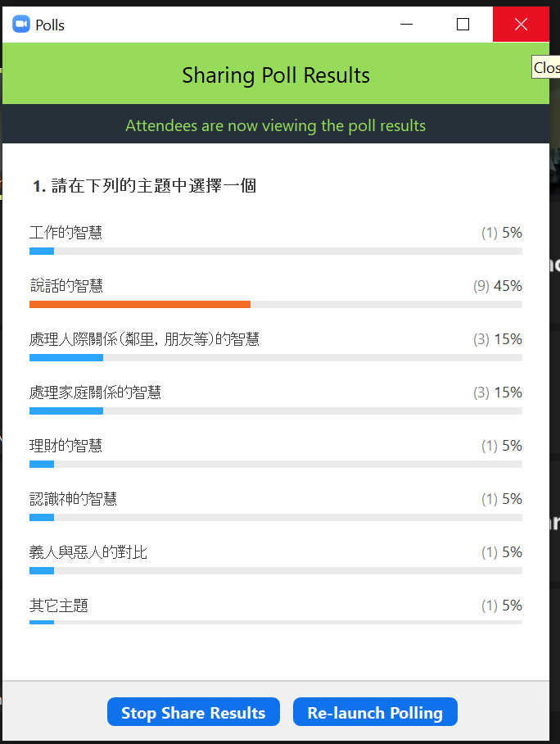Stop sharing the poll results
560x744 pixels.
tap(193, 712)
